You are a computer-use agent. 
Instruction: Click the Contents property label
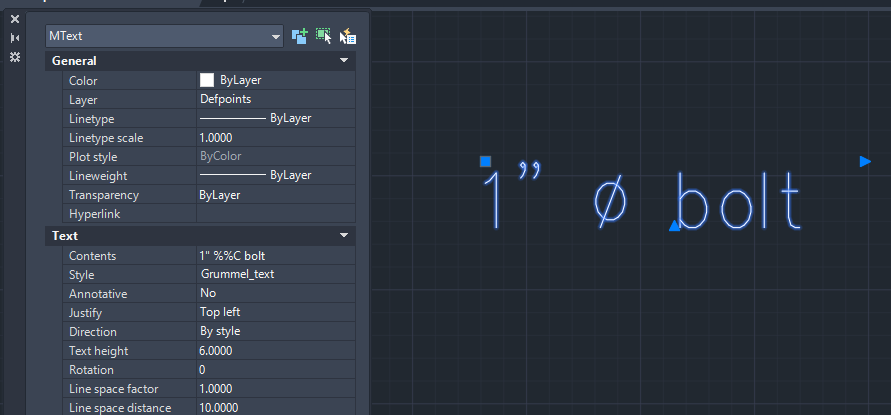pyautogui.click(x=93, y=256)
